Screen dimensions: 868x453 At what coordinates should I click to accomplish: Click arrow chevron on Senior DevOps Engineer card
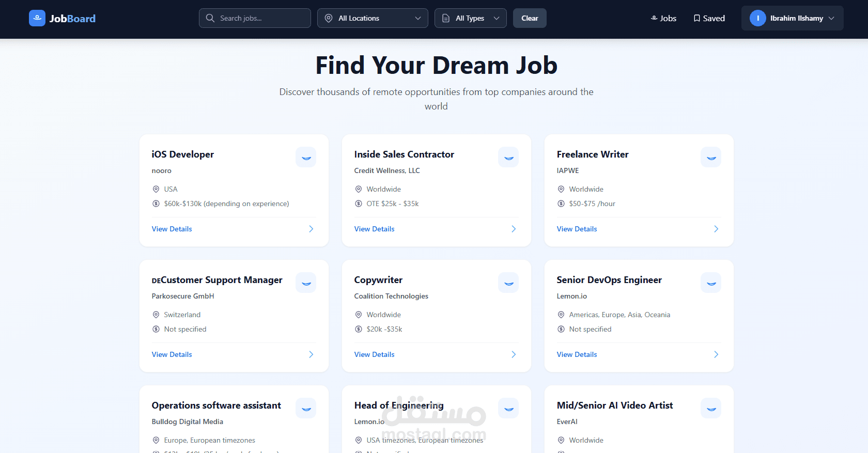point(716,354)
